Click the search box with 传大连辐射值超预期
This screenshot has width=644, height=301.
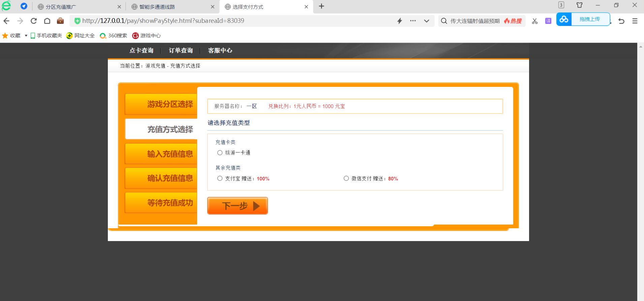(475, 21)
